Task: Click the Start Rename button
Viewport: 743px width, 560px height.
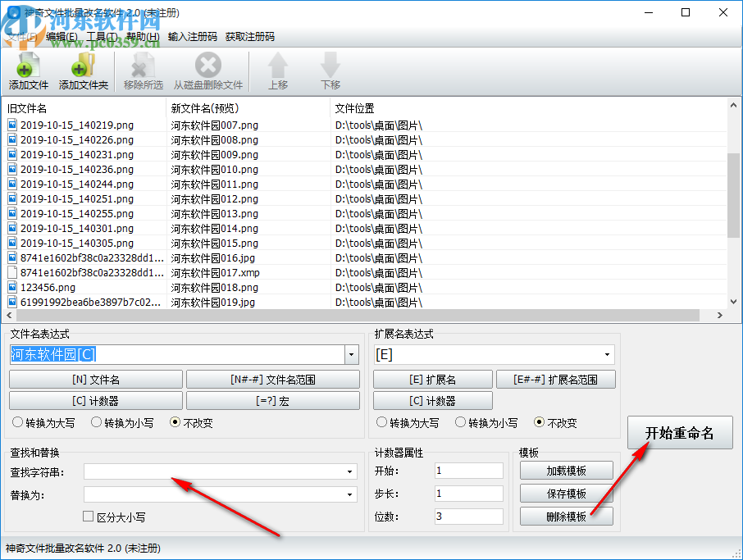Action: pyautogui.click(x=680, y=433)
